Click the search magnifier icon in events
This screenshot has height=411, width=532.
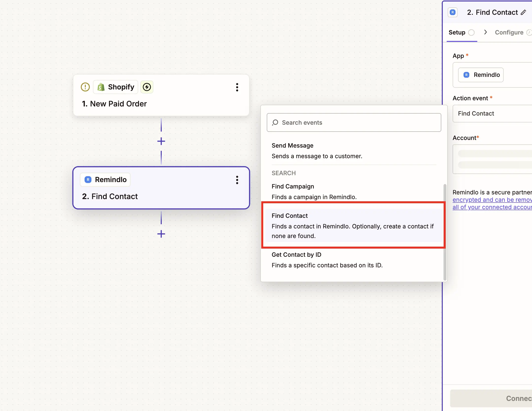(x=275, y=122)
